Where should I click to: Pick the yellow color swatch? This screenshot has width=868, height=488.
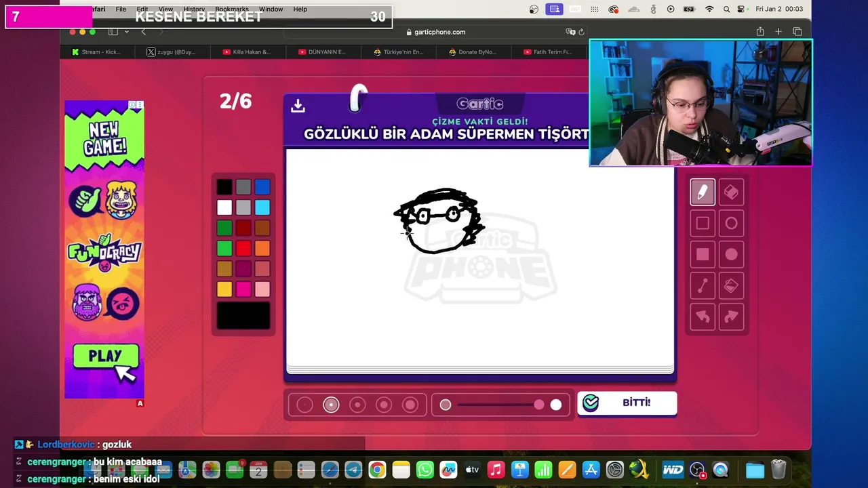click(x=224, y=289)
